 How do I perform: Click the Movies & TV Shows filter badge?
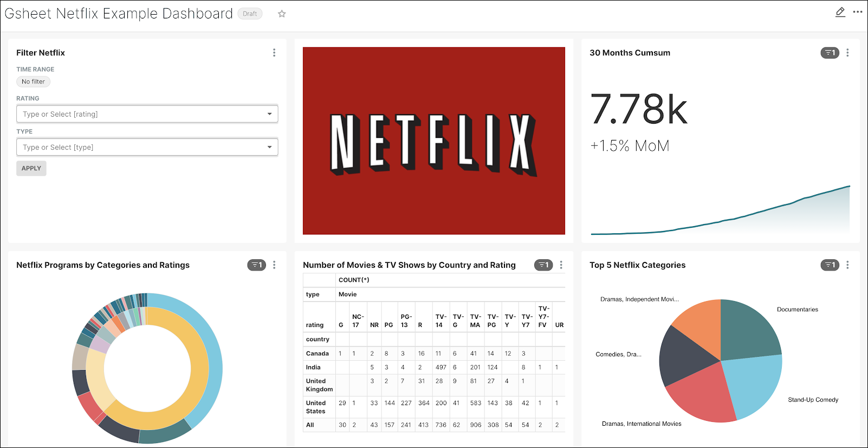click(x=543, y=265)
